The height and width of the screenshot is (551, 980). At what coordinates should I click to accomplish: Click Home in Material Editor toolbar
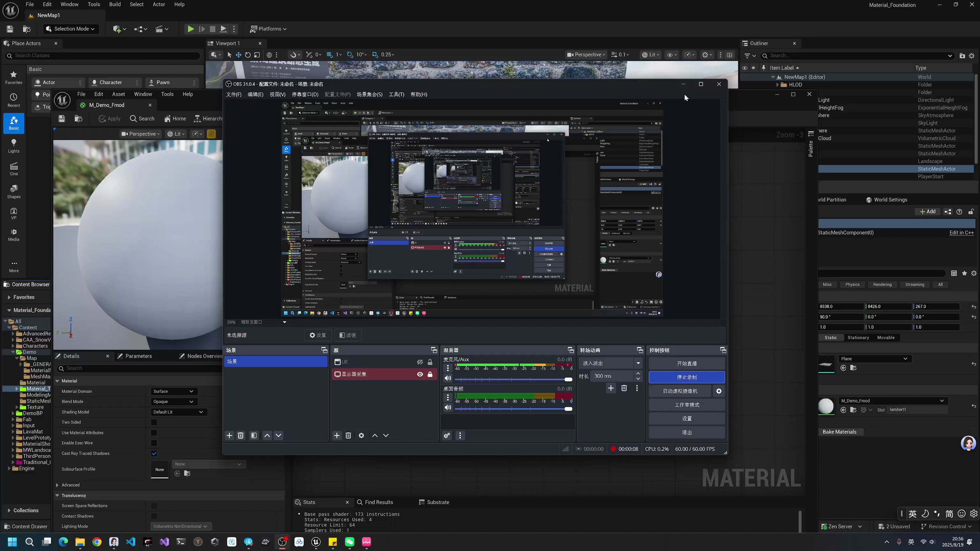(175, 119)
